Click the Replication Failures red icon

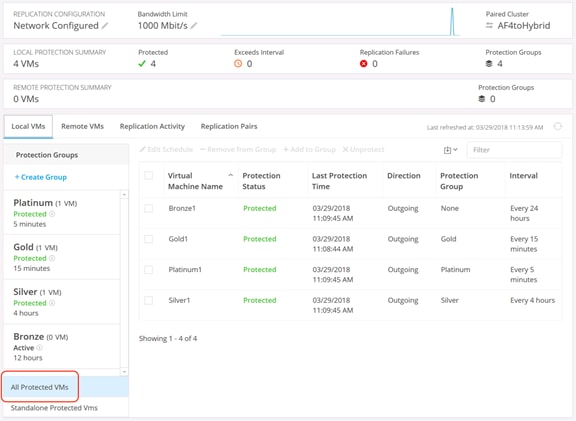[x=364, y=64]
